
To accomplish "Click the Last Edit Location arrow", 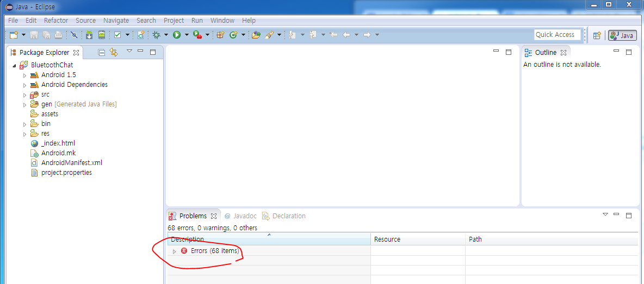I will point(333,35).
